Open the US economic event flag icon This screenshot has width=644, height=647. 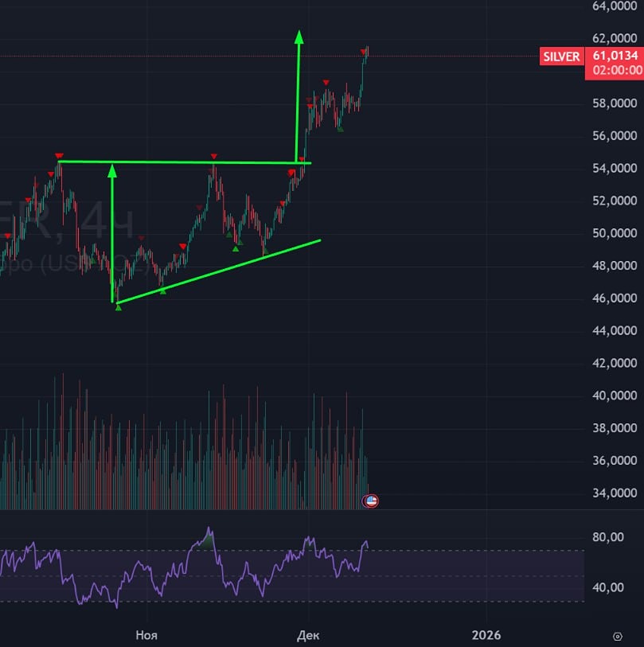point(372,501)
